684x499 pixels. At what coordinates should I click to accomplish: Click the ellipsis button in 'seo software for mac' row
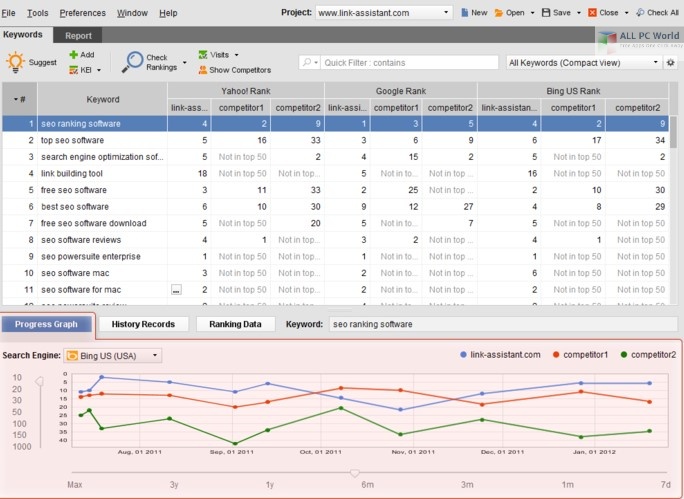[176, 290]
